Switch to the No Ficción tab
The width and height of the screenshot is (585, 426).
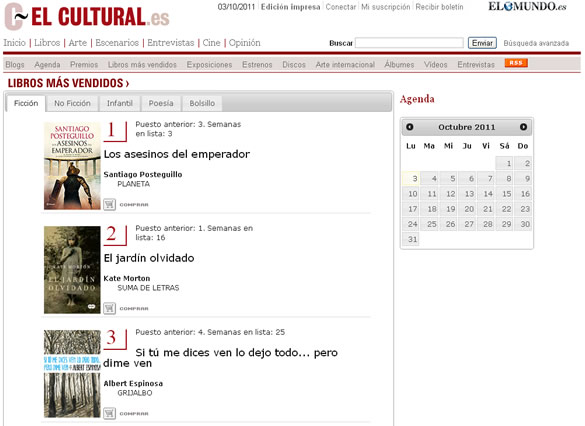(x=72, y=103)
